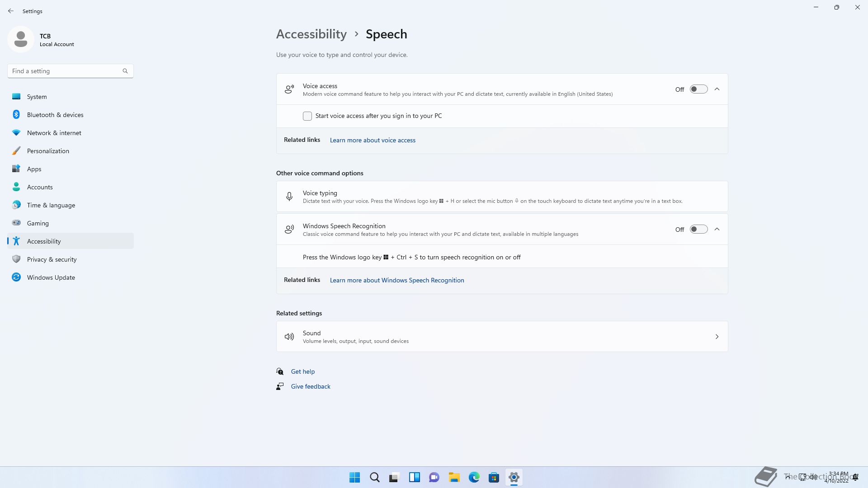The height and width of the screenshot is (488, 868).
Task: Turn on Voice access toggle
Action: (x=698, y=89)
